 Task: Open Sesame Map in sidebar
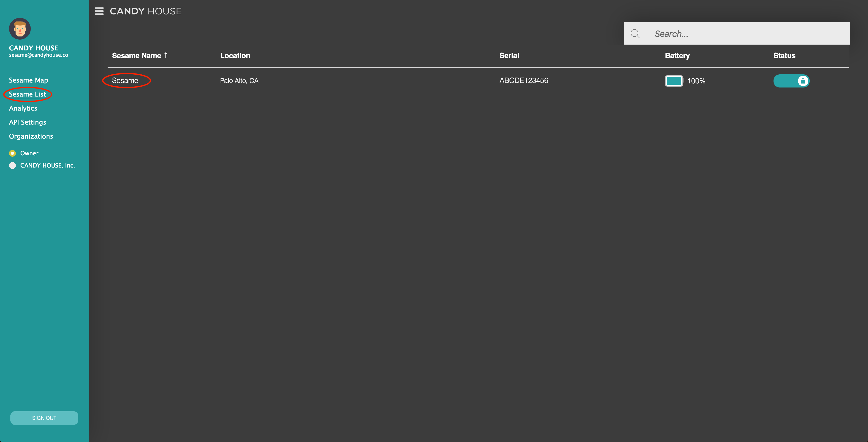click(x=29, y=80)
